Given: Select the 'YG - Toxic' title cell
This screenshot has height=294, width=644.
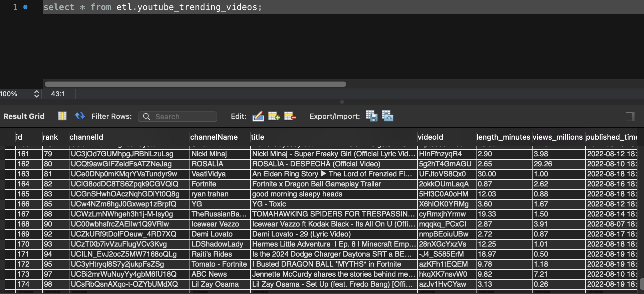Looking at the screenshot, I should click(x=334, y=204).
